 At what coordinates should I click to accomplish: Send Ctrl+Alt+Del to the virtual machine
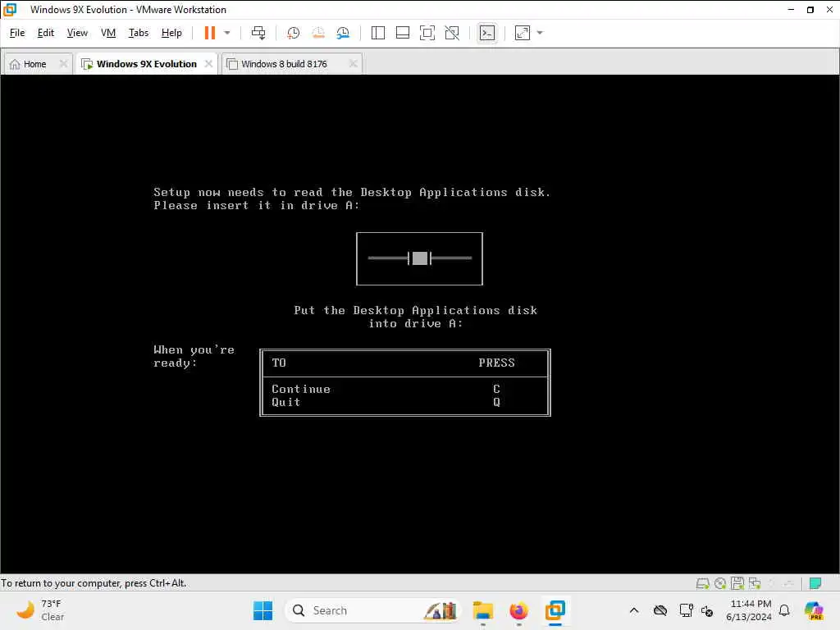pyautogui.click(x=258, y=33)
